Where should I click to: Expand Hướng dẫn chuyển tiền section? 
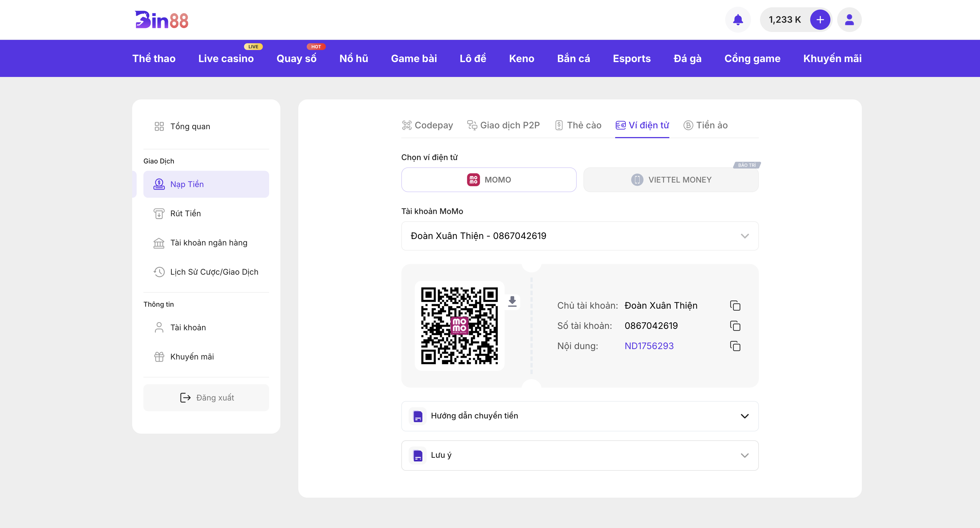[580, 416]
